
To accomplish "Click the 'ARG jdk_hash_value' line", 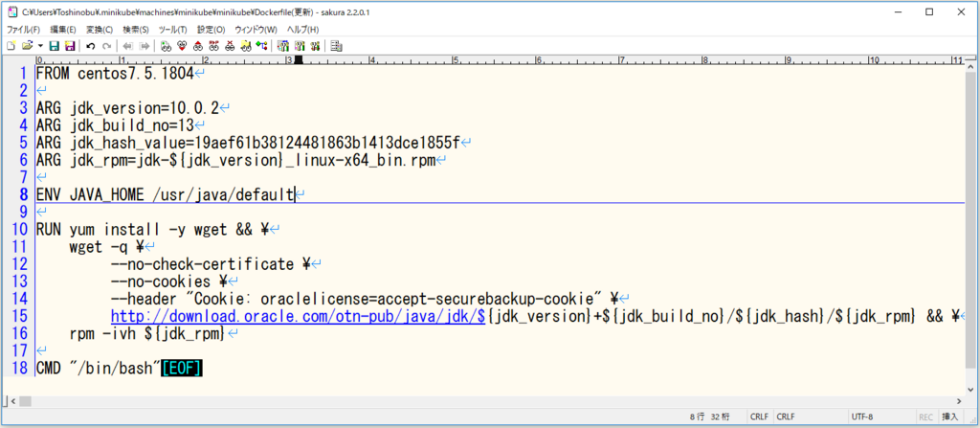I will [x=248, y=144].
